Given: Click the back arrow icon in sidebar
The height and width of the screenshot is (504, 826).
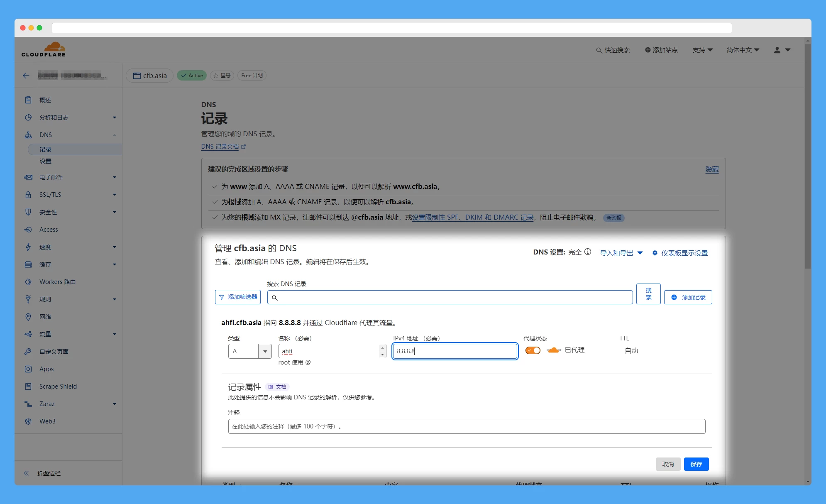Looking at the screenshot, I should 26,76.
